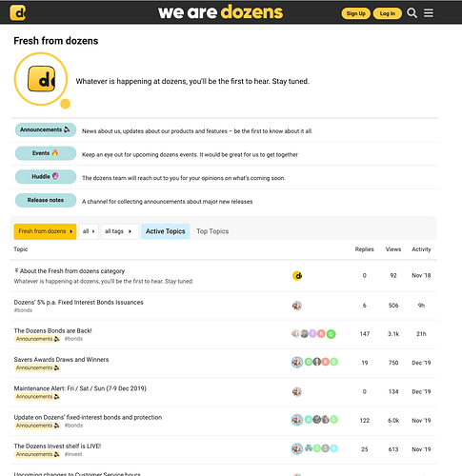The image size is (462, 476).
Task: Open 'Update on Dozens' fixed-interest bonds and protection' topic
Action: click(88, 417)
